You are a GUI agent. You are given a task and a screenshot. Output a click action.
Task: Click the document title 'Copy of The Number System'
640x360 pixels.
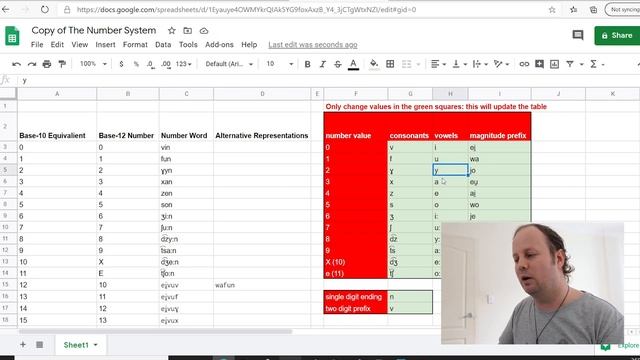[93, 31]
